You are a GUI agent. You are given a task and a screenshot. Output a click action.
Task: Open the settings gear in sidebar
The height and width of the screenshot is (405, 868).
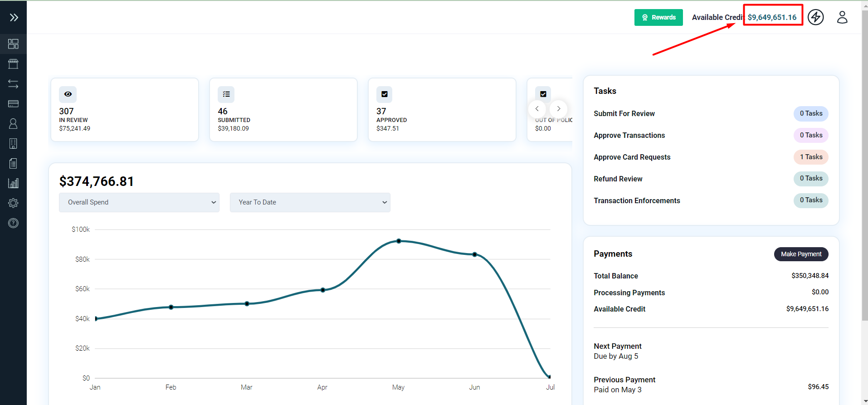click(13, 203)
